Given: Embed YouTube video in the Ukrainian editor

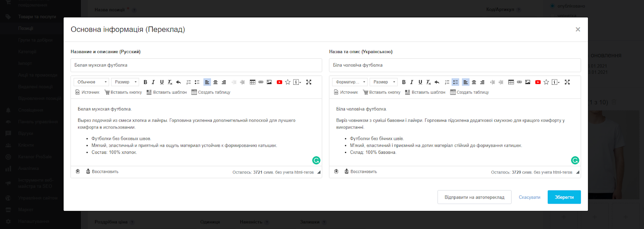Looking at the screenshot, I should (538, 82).
